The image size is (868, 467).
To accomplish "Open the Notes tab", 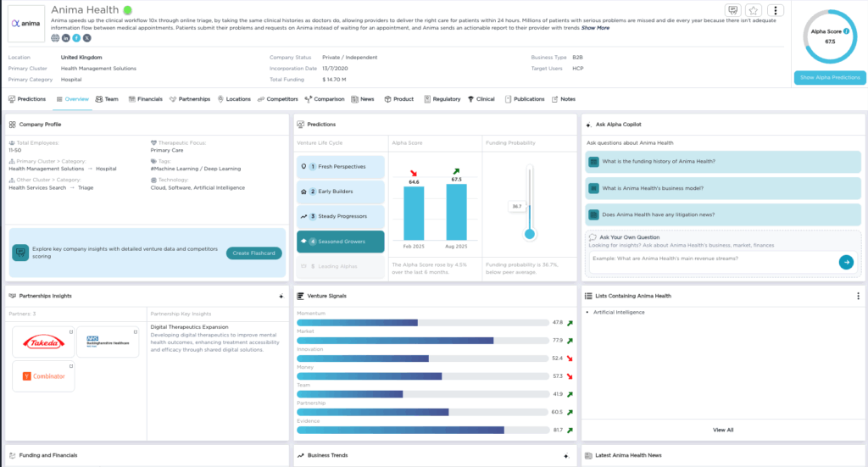I will [564, 99].
